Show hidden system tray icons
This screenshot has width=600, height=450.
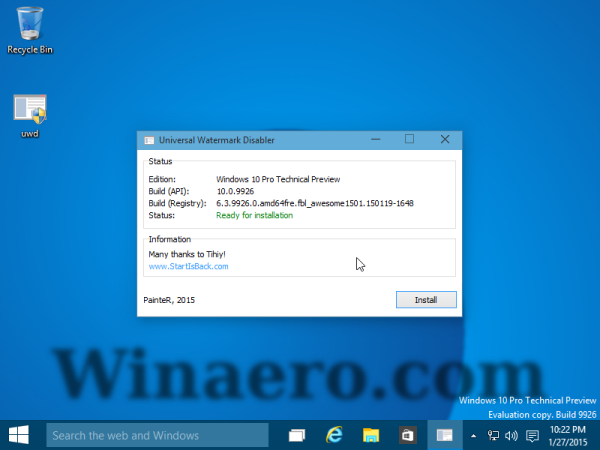click(473, 435)
